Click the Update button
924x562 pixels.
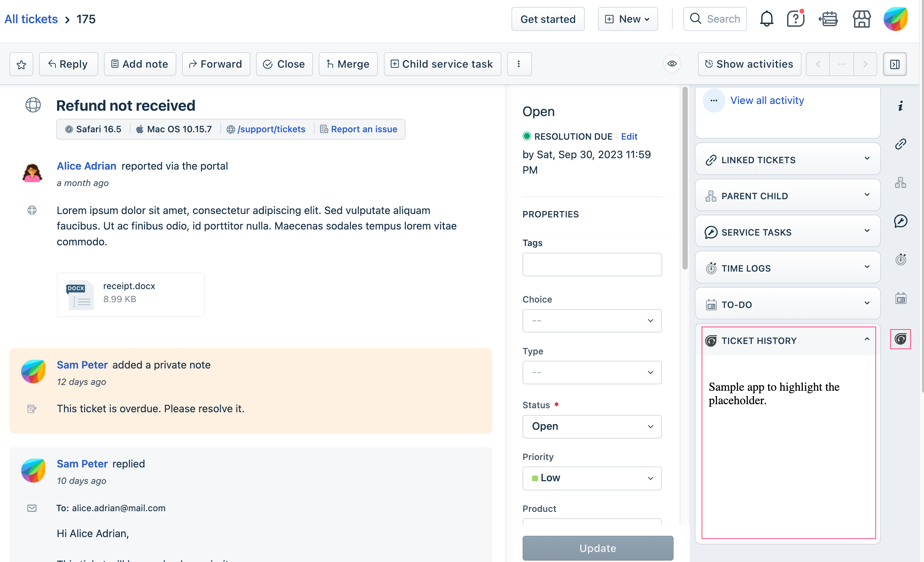(598, 548)
